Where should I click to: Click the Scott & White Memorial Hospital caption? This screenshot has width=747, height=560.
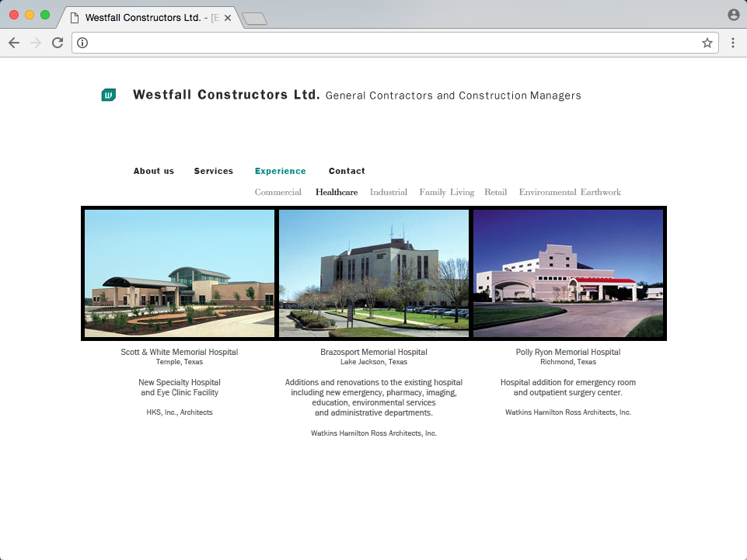pyautogui.click(x=179, y=352)
